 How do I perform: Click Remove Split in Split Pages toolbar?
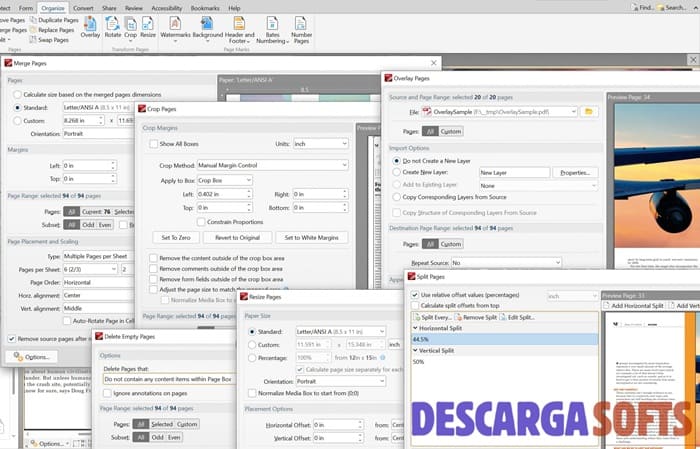pyautogui.click(x=475, y=317)
